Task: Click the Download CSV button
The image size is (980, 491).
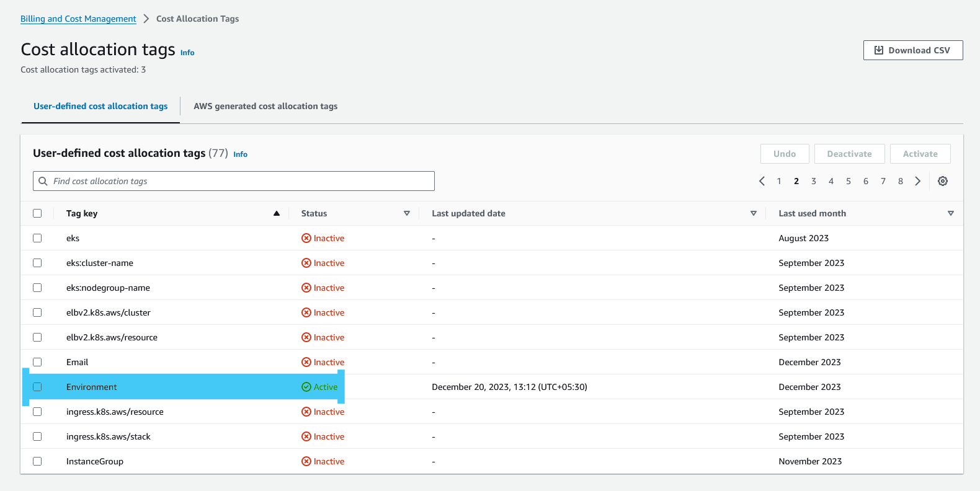Action: click(x=913, y=50)
